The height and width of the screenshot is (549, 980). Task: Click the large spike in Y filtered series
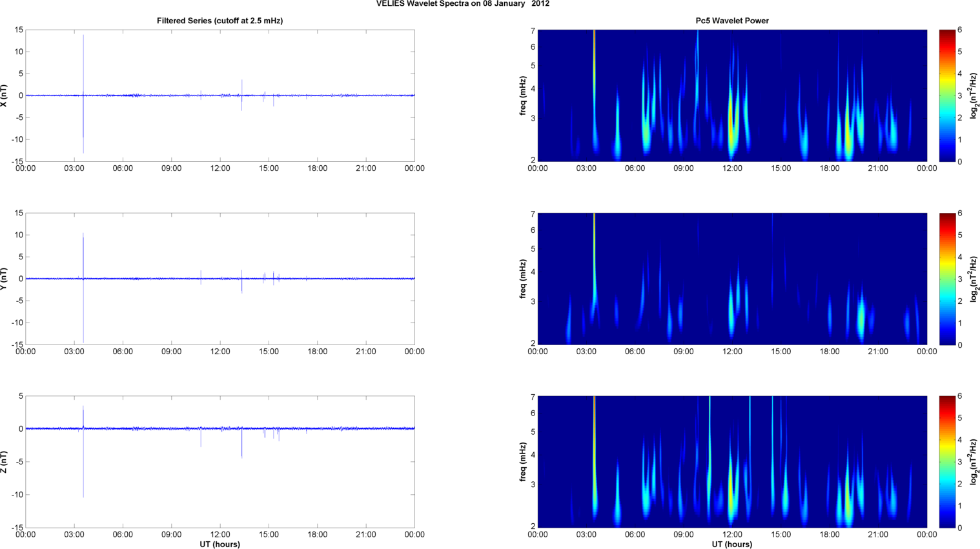83,288
